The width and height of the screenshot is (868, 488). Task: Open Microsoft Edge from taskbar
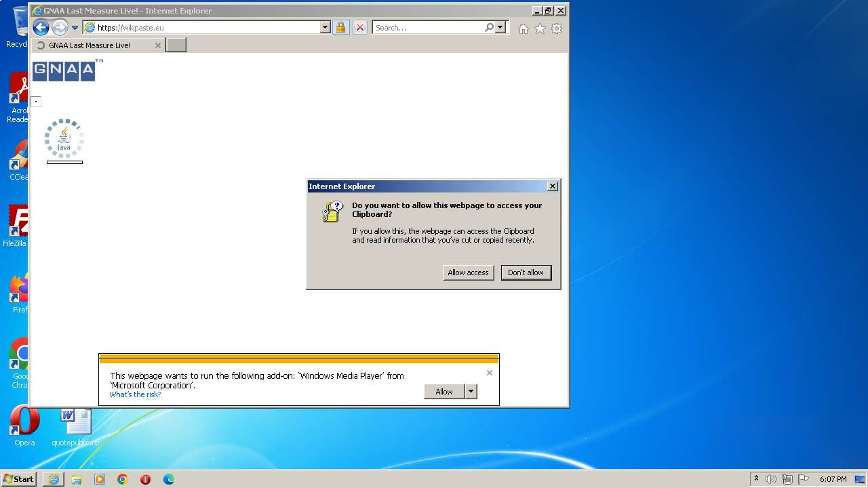click(x=169, y=479)
